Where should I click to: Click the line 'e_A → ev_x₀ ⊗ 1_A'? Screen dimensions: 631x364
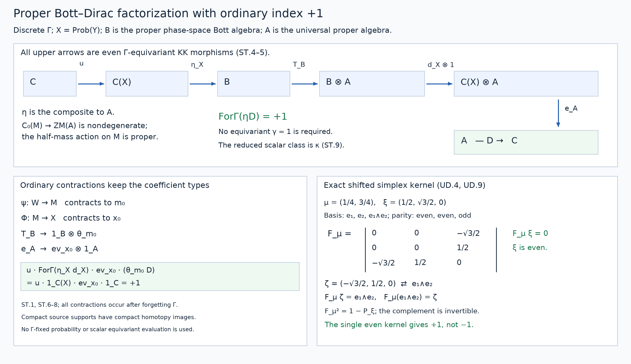(59, 249)
